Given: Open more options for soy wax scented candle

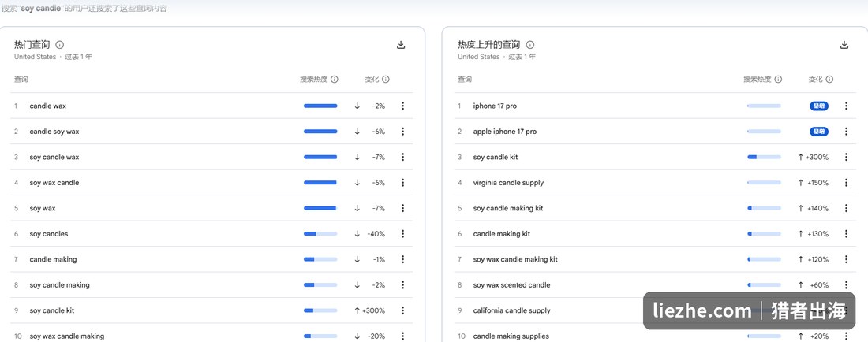Looking at the screenshot, I should click(x=846, y=285).
